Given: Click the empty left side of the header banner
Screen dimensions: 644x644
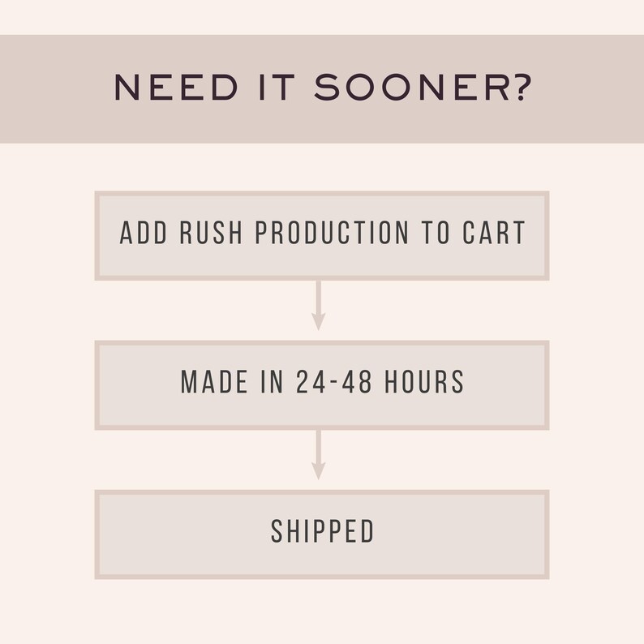Looking at the screenshot, I should (54, 88).
